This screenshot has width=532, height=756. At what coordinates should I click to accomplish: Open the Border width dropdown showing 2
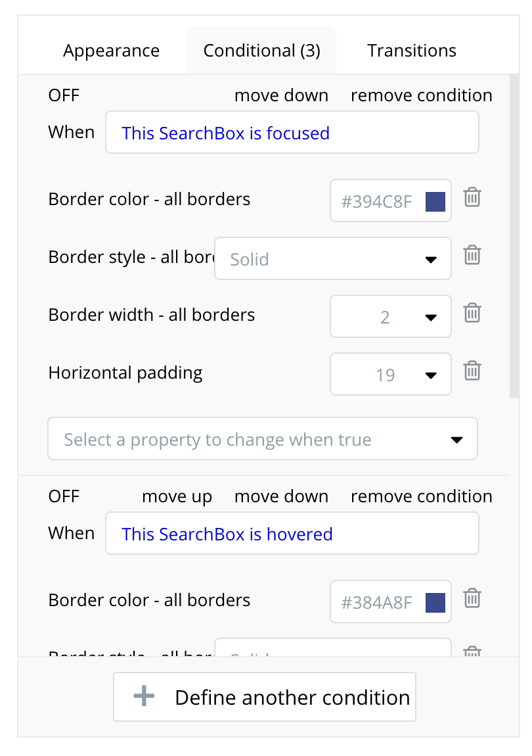coord(391,316)
